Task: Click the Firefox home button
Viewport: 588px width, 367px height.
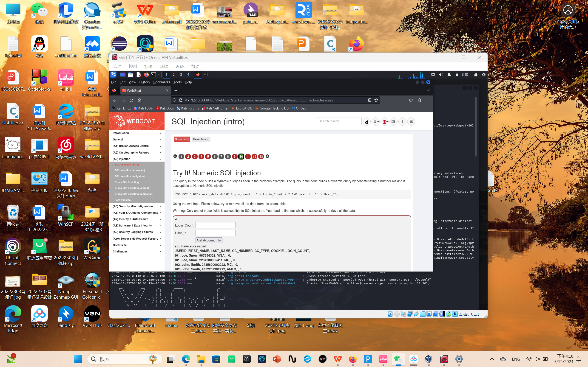Action: click(139, 100)
